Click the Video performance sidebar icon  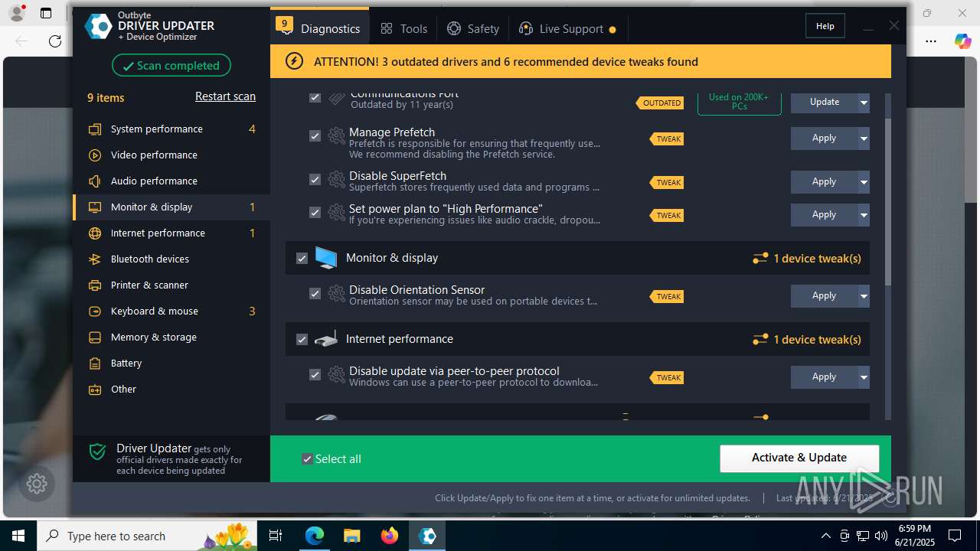[95, 155]
